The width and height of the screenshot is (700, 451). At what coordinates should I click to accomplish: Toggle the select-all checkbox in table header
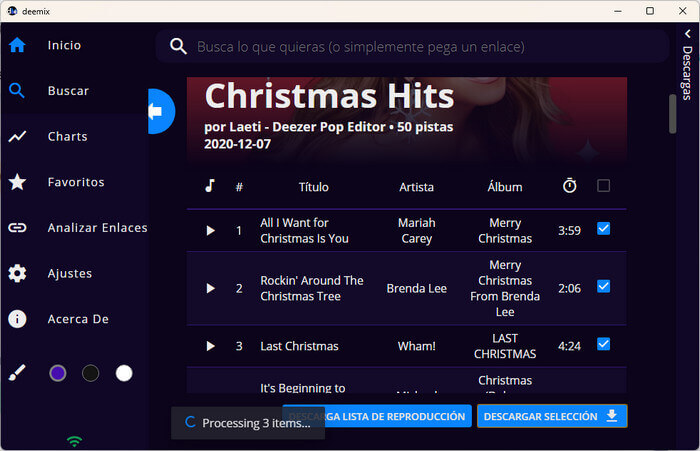(604, 185)
